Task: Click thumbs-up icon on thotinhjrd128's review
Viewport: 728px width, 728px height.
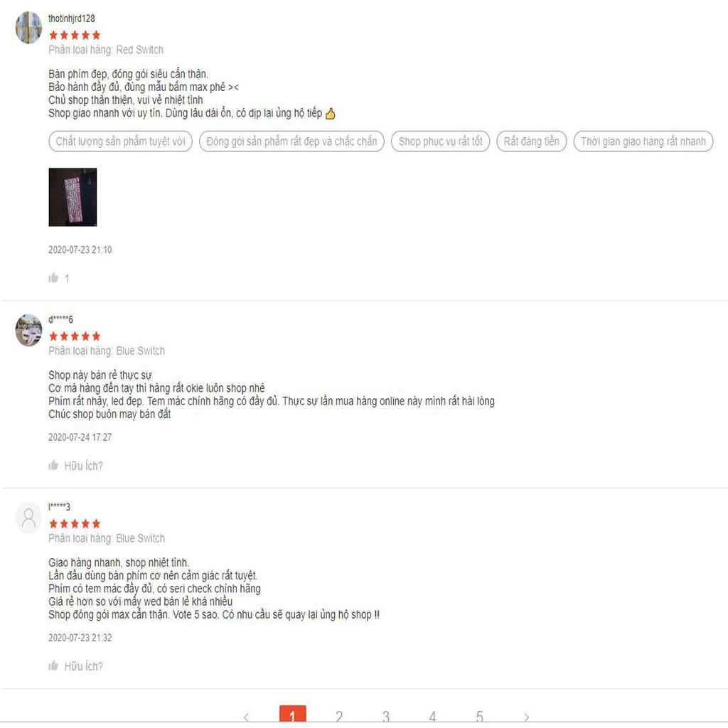Action: click(x=53, y=278)
